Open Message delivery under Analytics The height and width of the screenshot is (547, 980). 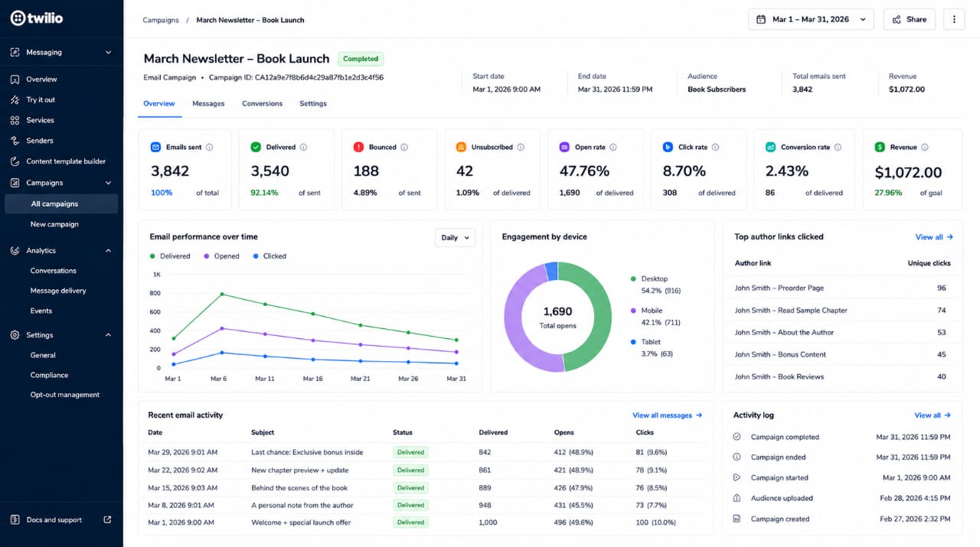coord(58,291)
